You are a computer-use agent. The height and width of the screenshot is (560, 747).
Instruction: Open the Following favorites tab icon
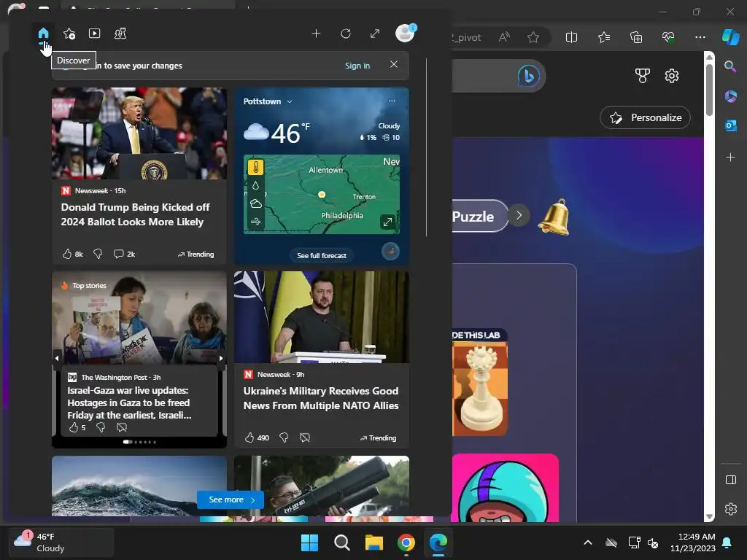pos(69,34)
